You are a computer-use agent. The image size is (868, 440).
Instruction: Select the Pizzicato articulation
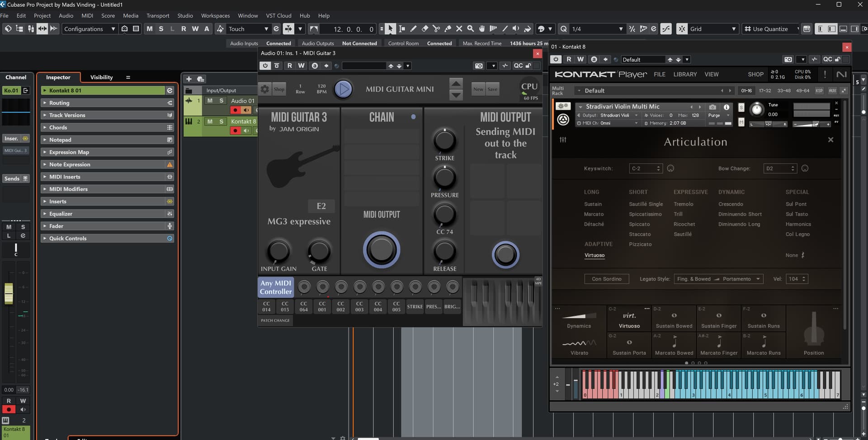tap(640, 244)
